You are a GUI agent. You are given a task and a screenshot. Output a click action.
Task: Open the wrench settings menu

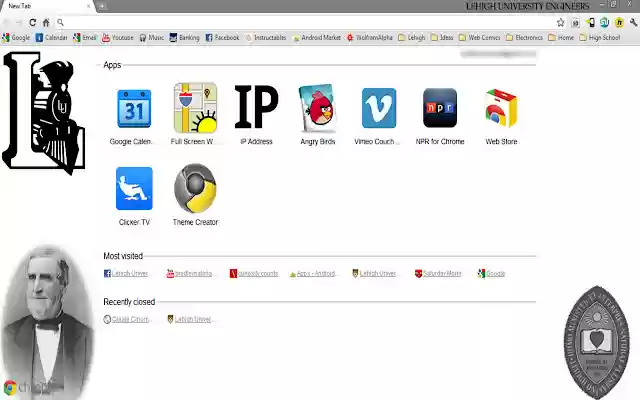[x=633, y=22]
